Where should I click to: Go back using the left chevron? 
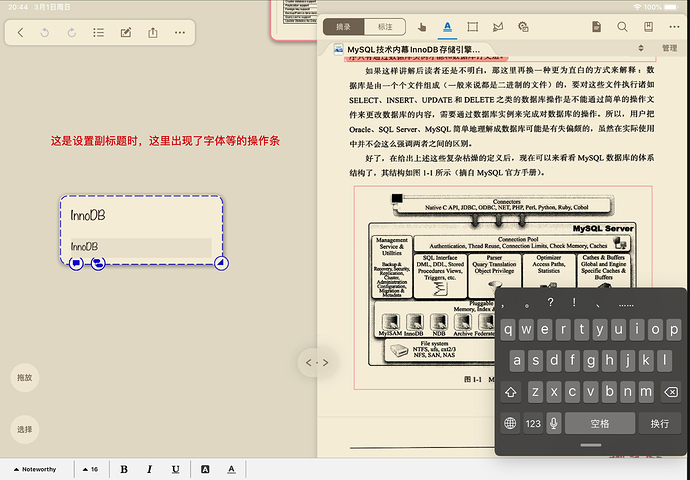(x=20, y=33)
